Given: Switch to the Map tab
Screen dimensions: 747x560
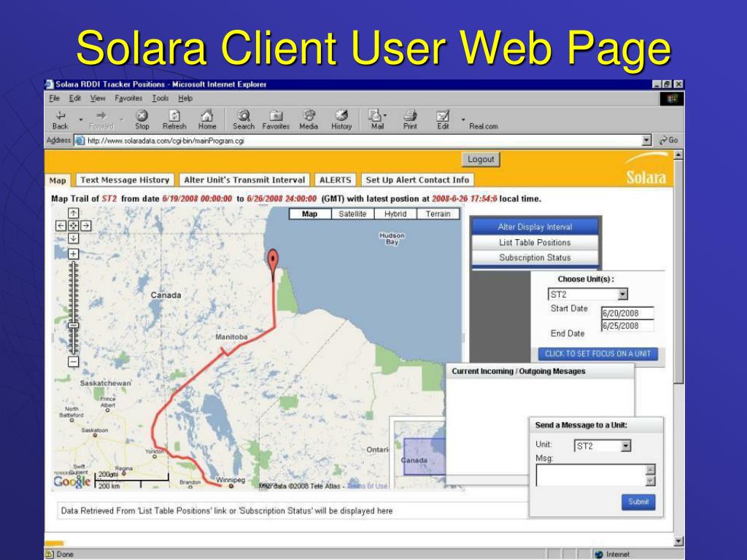Looking at the screenshot, I should pos(58,181).
